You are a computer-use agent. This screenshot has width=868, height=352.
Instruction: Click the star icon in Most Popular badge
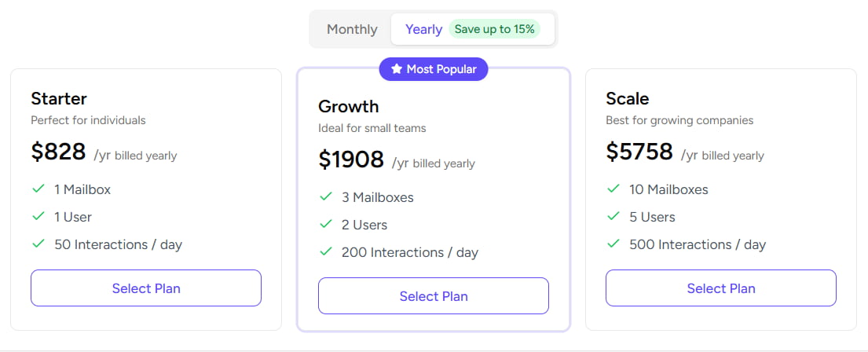[396, 69]
